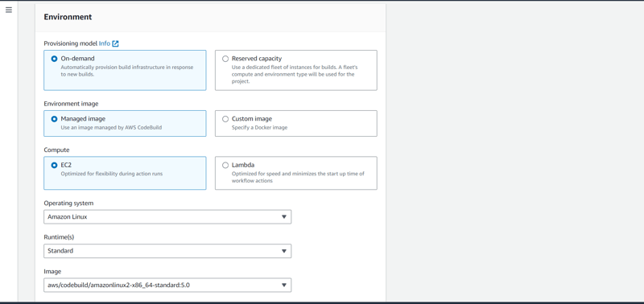
Task: Choose the Custom image radio option
Action: (225, 119)
